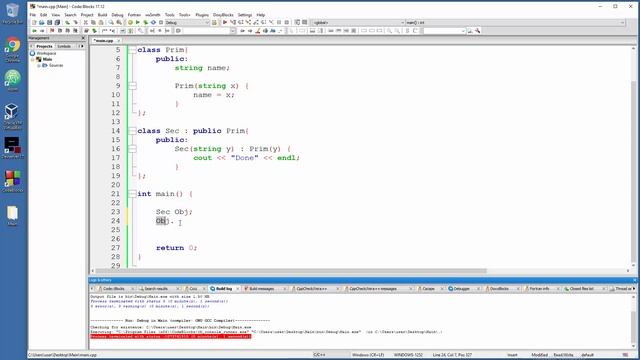Close the Management panel
640x360 pixels.
coord(83,38)
